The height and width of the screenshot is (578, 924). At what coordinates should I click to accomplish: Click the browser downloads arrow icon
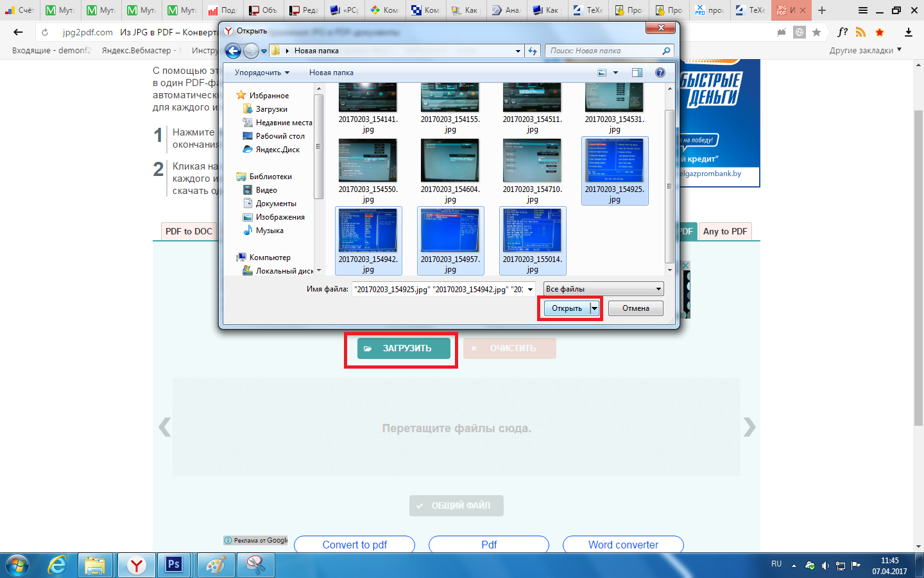tap(908, 32)
